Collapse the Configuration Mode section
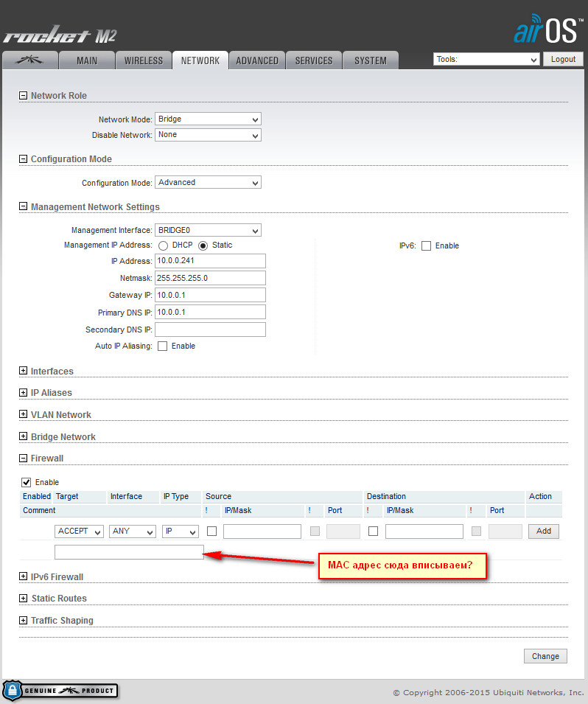The height and width of the screenshot is (704, 588). pyautogui.click(x=23, y=158)
